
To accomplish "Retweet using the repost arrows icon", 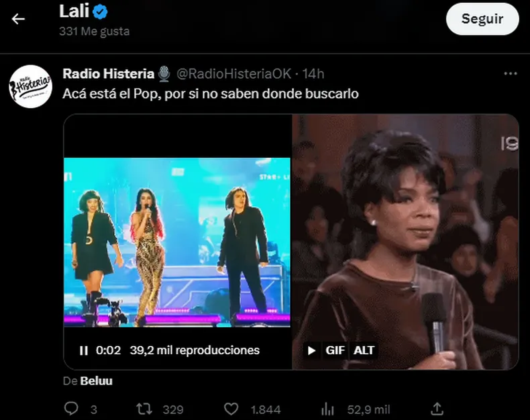I will tap(144, 409).
